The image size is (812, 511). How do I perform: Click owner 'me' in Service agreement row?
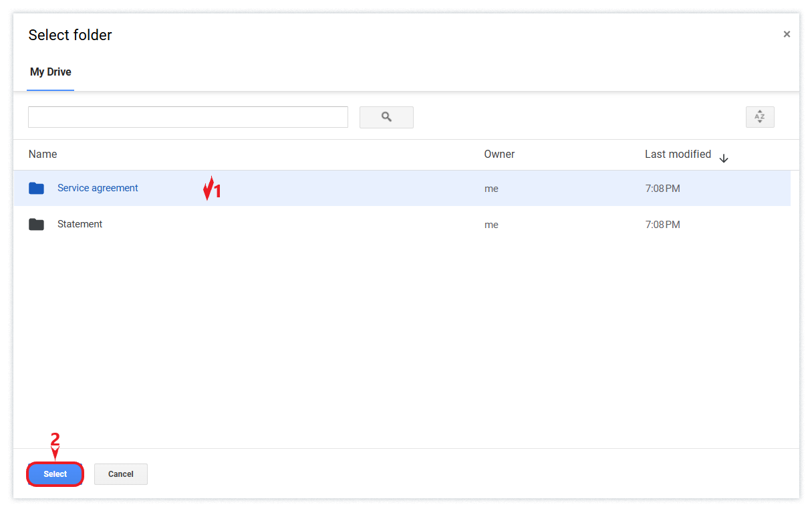click(491, 189)
